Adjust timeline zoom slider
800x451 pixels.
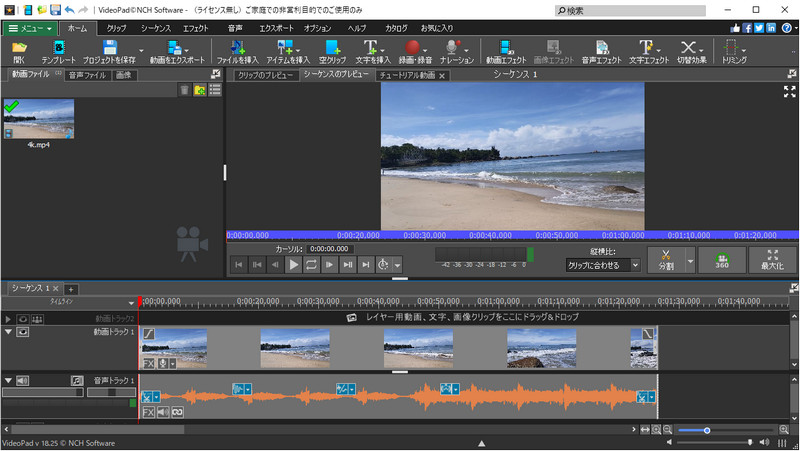click(x=707, y=431)
